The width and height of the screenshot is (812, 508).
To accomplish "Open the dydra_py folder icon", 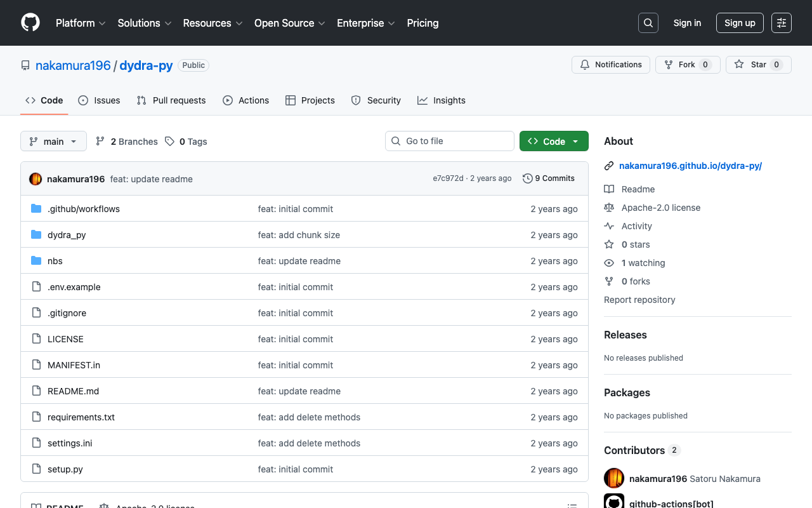I will tap(36, 235).
